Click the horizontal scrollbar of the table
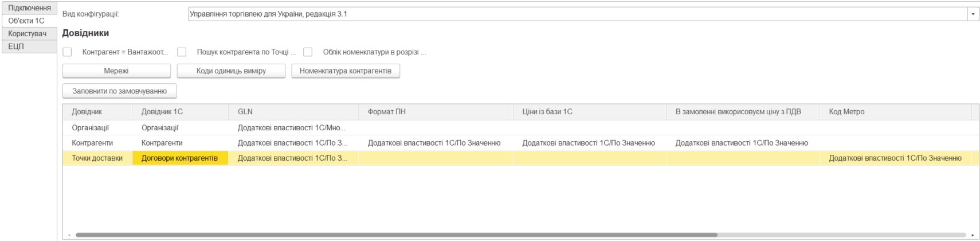This screenshot has width=980, height=241. (x=396, y=235)
